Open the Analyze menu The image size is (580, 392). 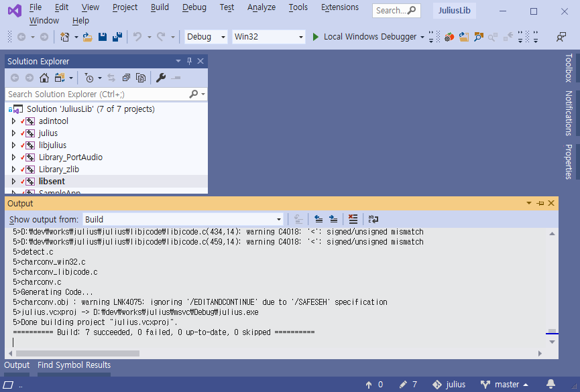coord(262,7)
